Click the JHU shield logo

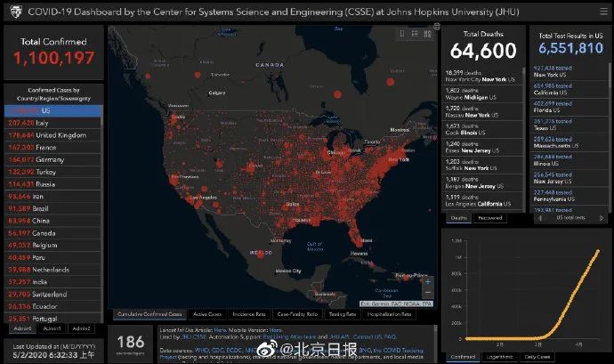tap(16, 12)
